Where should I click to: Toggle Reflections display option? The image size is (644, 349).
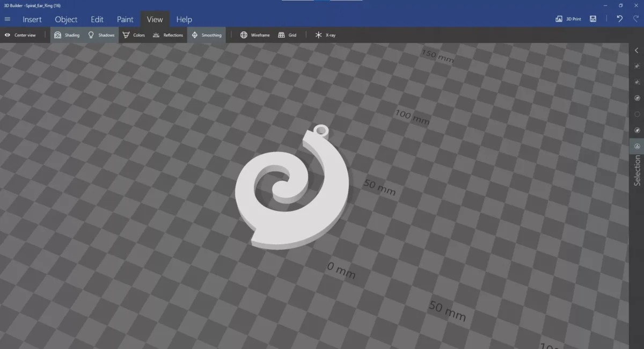click(x=168, y=35)
